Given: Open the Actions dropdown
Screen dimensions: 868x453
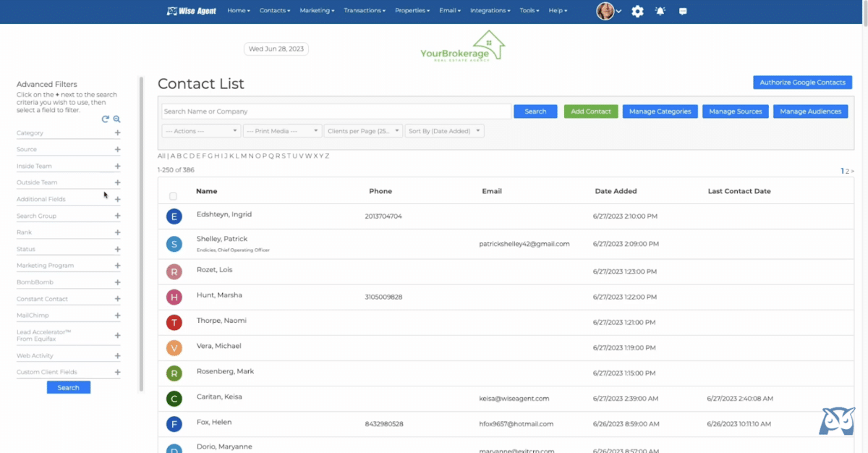Looking at the screenshot, I should point(202,131).
